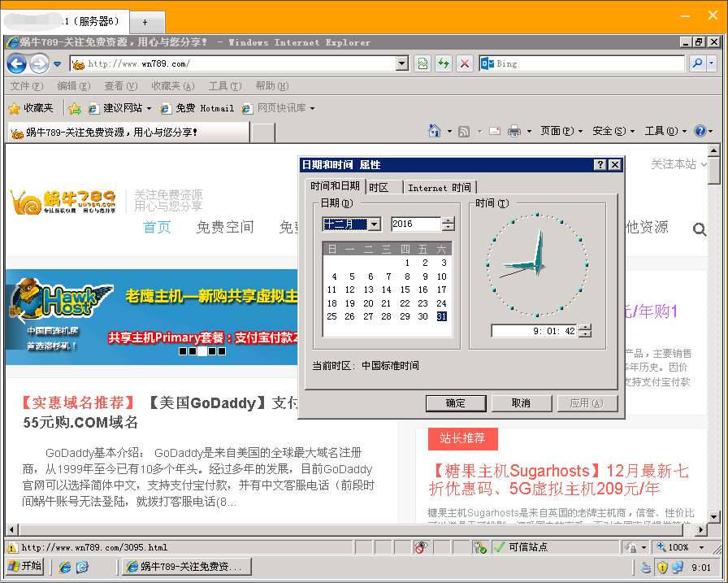Click the Bing search magnifier button
The height and width of the screenshot is (583, 728).
click(x=696, y=63)
